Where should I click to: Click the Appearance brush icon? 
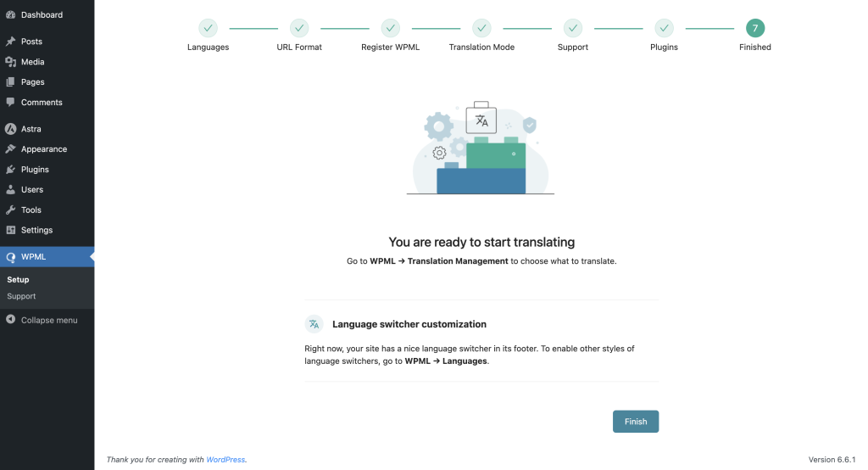pos(10,149)
